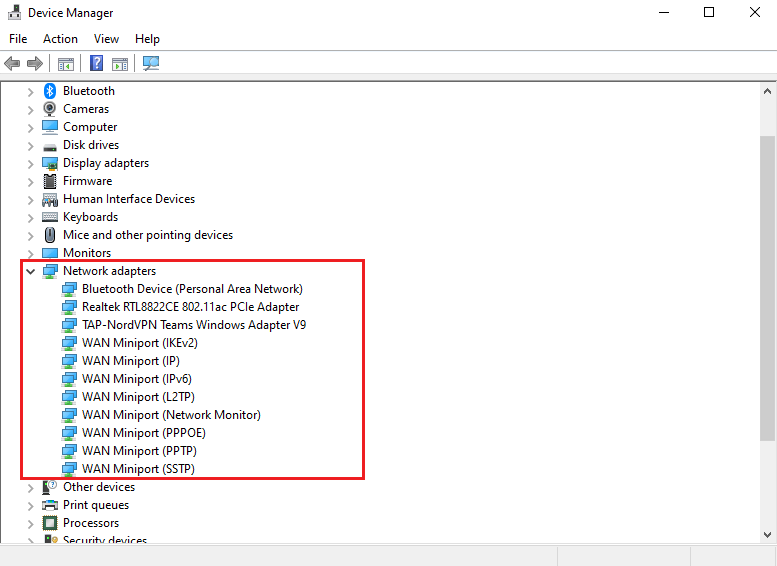Expand the Keyboards category

tap(31, 218)
